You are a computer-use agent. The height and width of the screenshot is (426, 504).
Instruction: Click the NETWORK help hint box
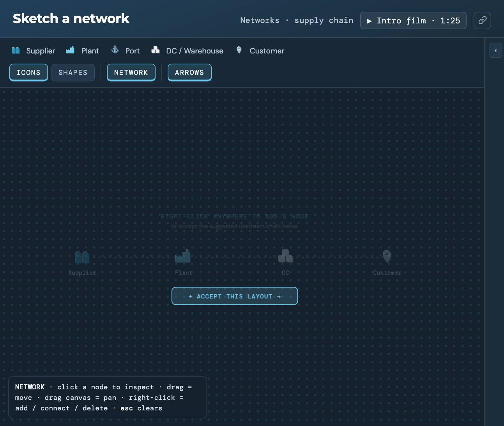[x=108, y=398]
